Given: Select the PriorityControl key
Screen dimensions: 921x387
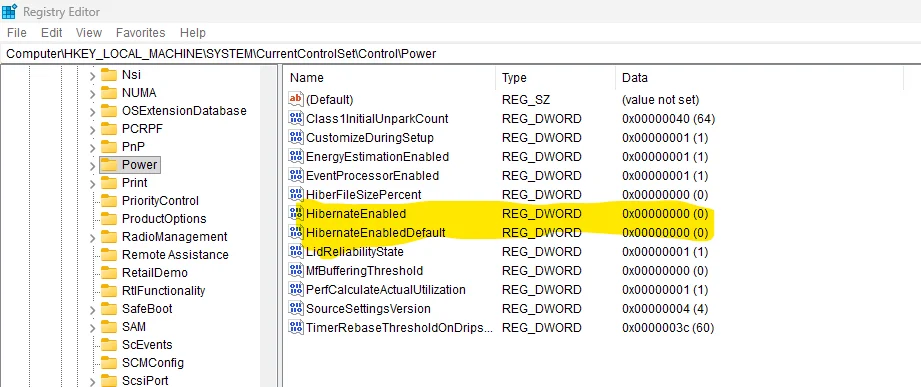Looking at the screenshot, I should pos(160,201).
